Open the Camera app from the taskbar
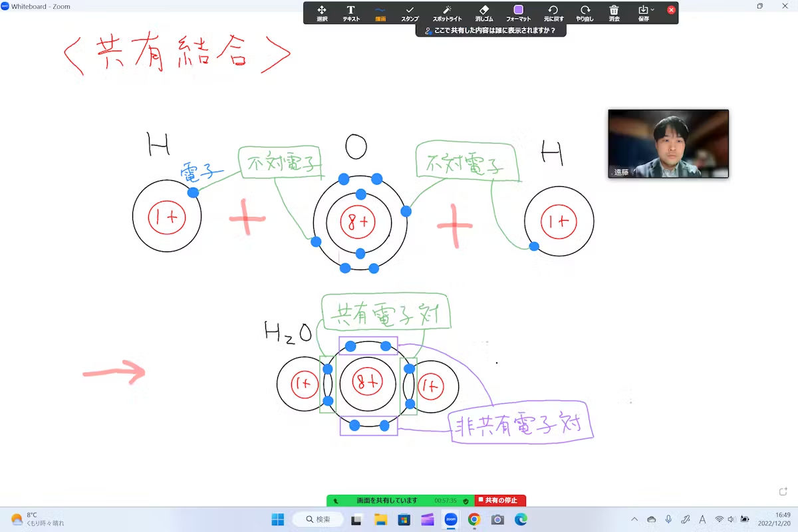The image size is (798, 532). point(497,519)
